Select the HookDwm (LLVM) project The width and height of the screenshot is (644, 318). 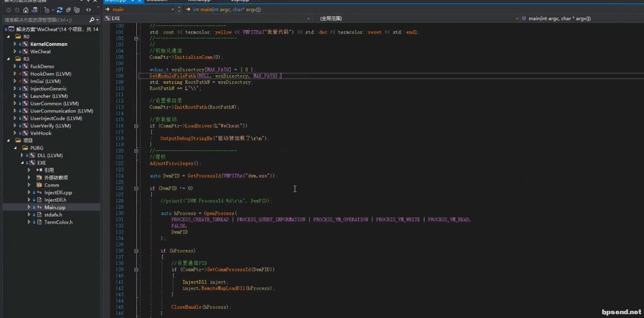tap(51, 74)
